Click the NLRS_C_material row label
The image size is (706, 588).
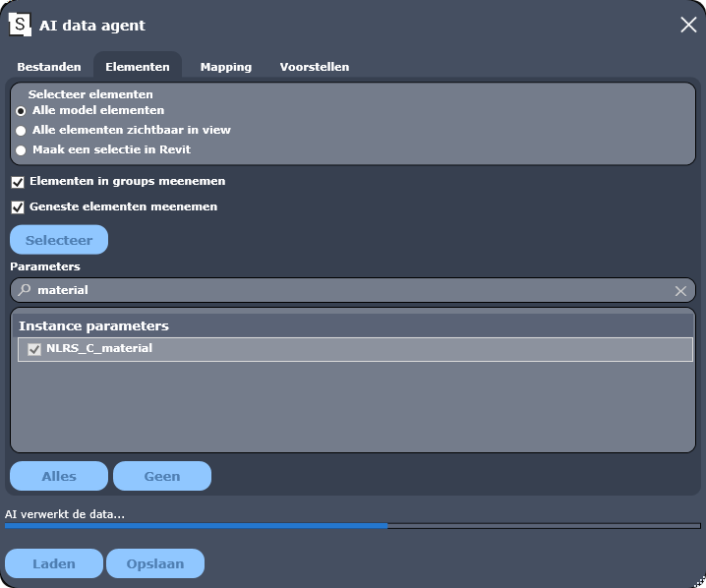(x=99, y=348)
